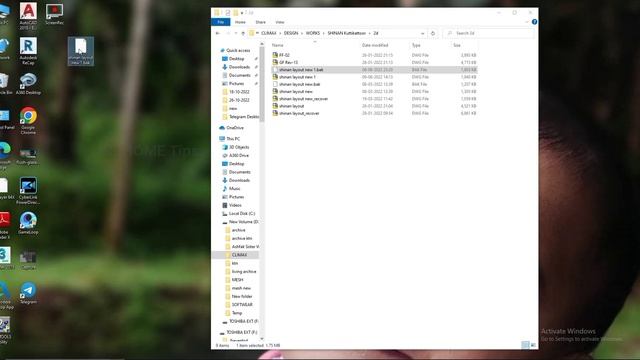
Task: Click the WORKS breadcrumb in address bar
Action: pos(313,33)
